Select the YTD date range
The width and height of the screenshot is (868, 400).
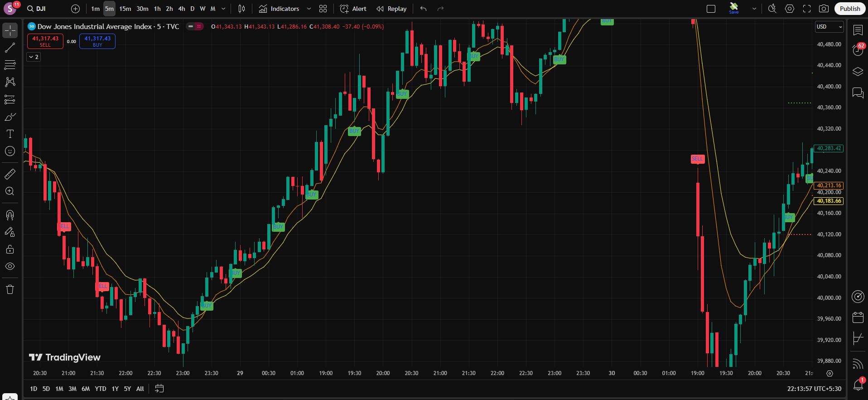(x=101, y=389)
